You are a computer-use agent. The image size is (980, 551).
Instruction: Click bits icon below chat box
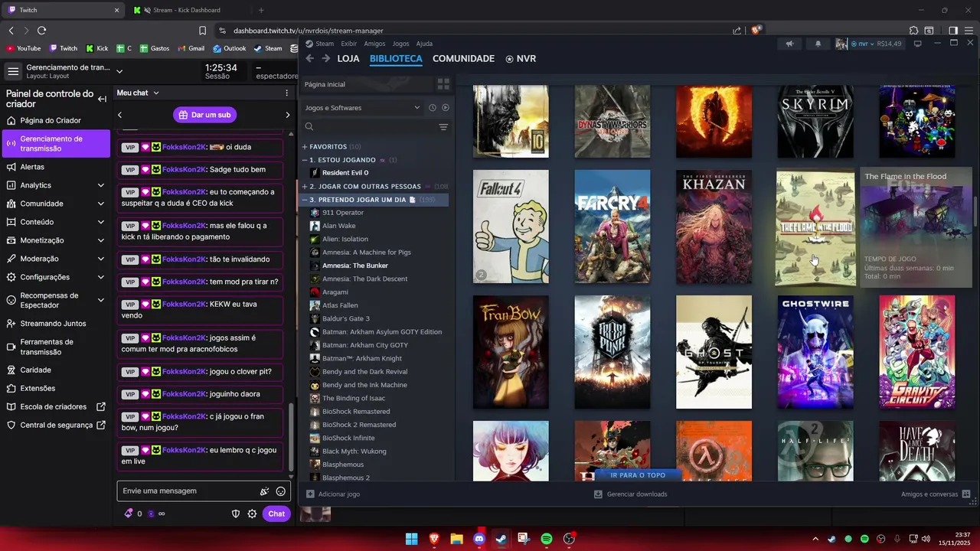129,514
